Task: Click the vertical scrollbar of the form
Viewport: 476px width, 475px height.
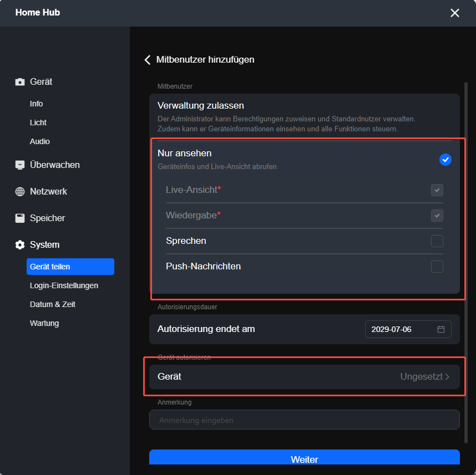Action: (x=466, y=263)
